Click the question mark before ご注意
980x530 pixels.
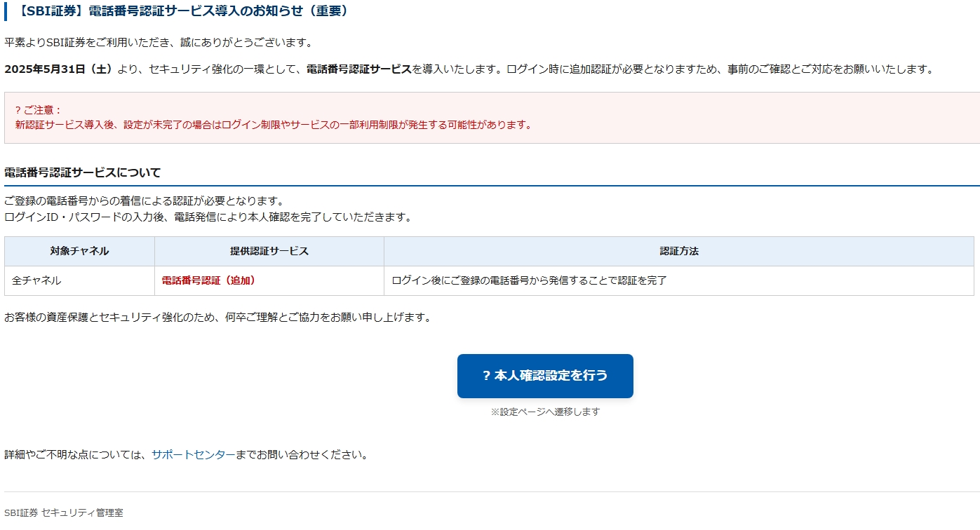[x=18, y=110]
